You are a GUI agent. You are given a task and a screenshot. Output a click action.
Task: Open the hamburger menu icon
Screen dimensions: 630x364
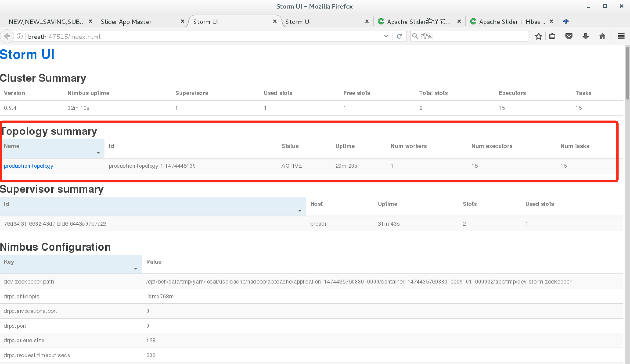pyautogui.click(x=621, y=36)
